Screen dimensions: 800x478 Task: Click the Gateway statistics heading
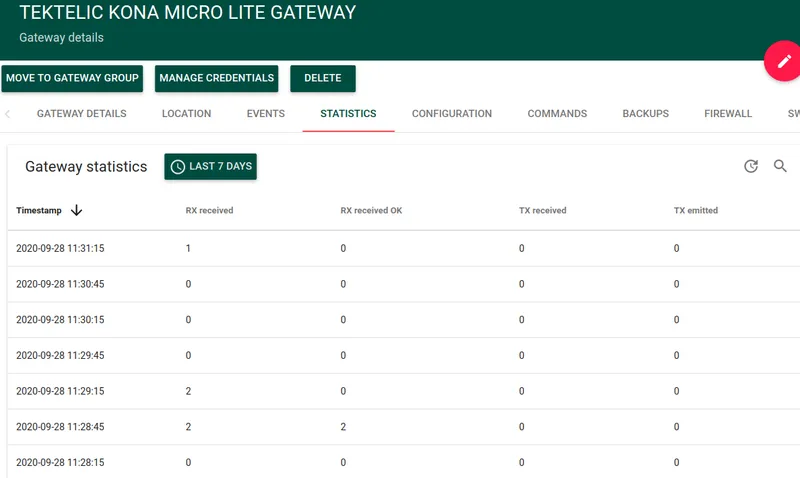pyautogui.click(x=86, y=167)
